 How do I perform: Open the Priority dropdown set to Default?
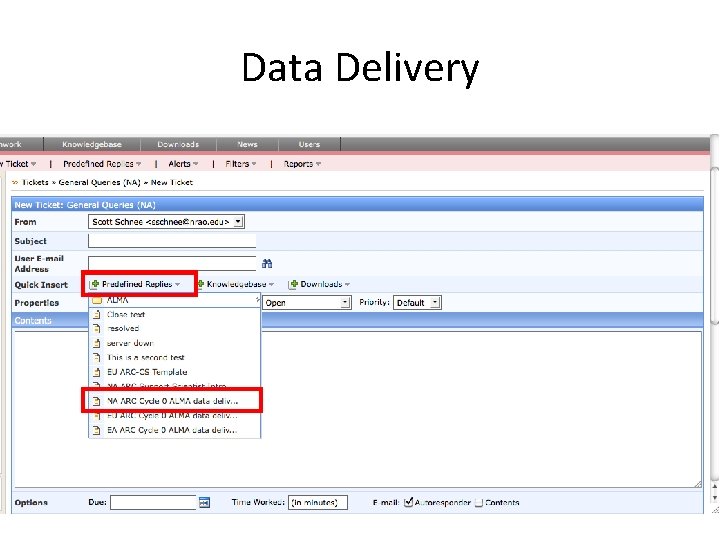pyautogui.click(x=417, y=303)
